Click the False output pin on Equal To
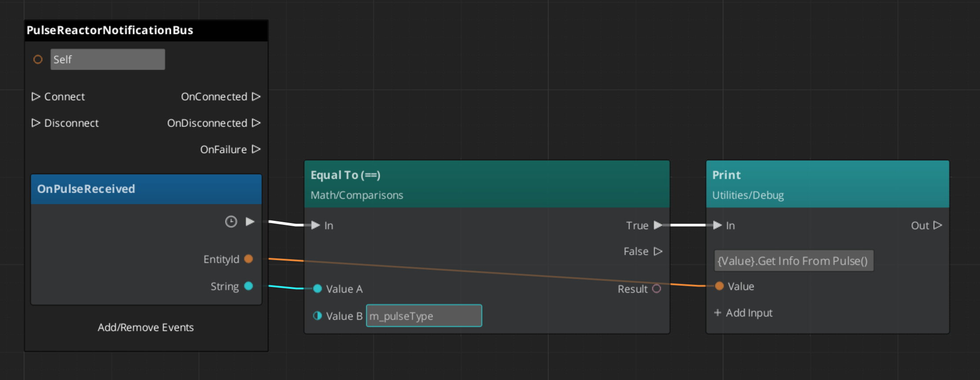Screen dimensions: 980x380 tap(658, 251)
